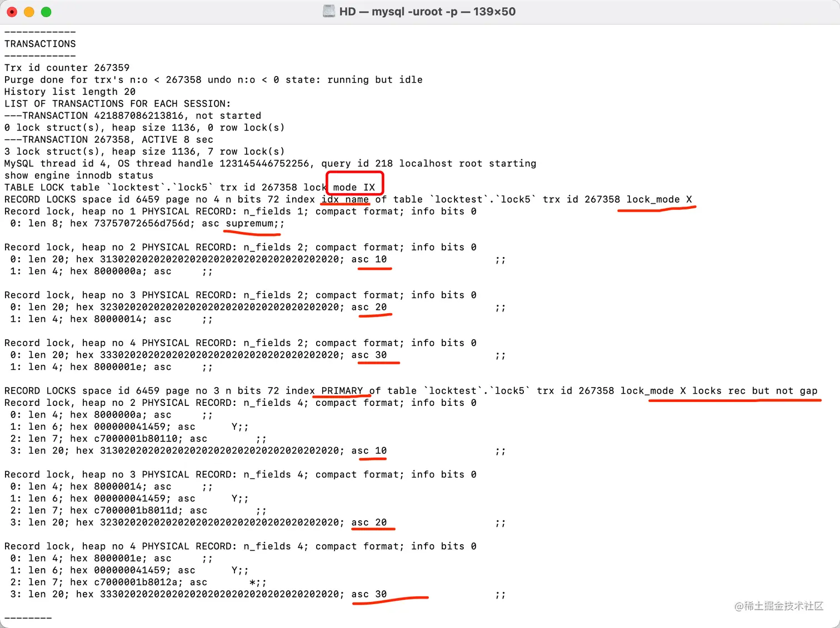This screenshot has height=628, width=840.
Task: Click 'LIST OF TRANSACTIONS FOR EACH SESSION:'
Action: tap(117, 104)
